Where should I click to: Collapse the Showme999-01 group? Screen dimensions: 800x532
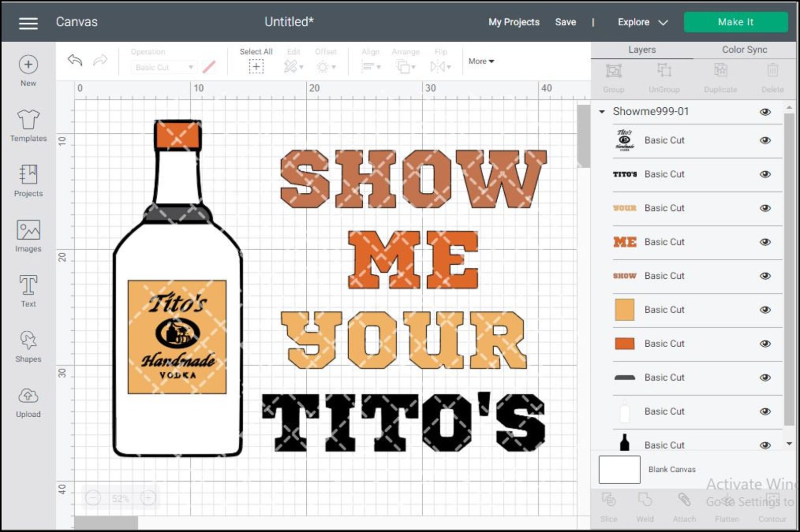(602, 112)
